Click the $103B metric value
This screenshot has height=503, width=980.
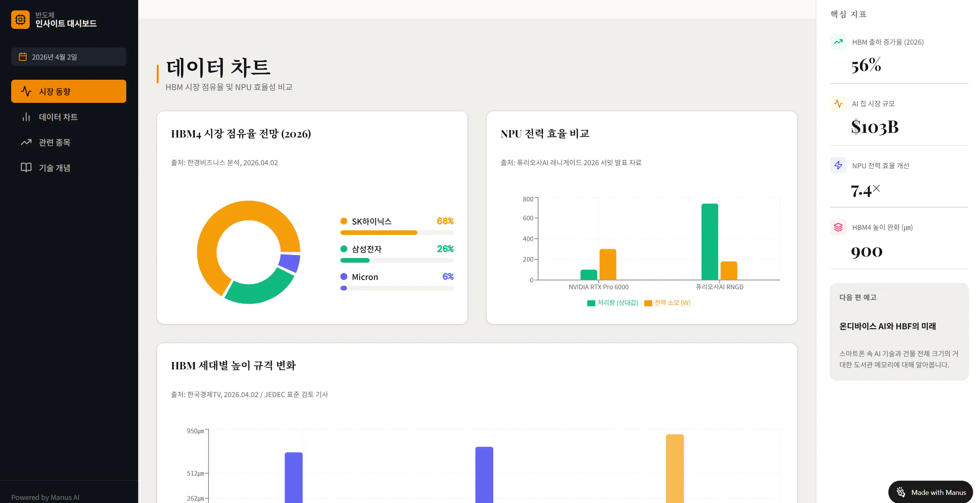[x=875, y=127]
